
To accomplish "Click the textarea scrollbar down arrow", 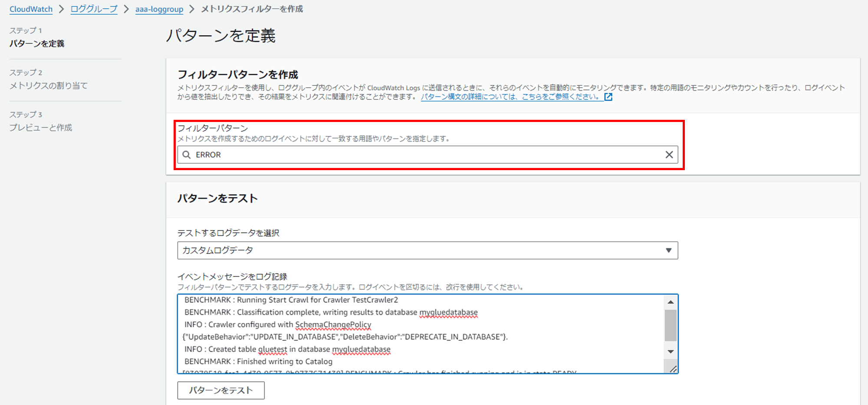I will click(x=671, y=352).
